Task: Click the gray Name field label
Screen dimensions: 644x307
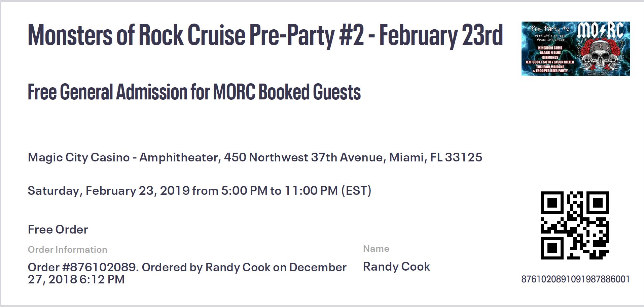Action: point(376,249)
